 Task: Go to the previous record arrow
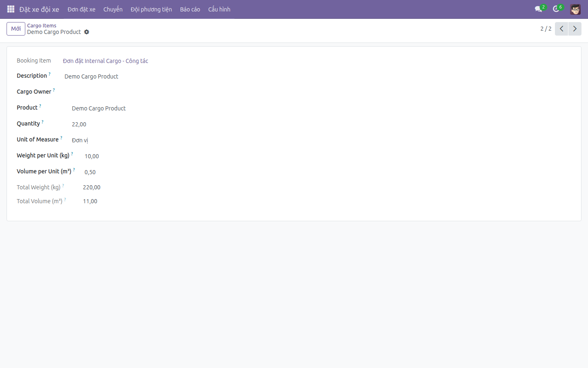(x=561, y=29)
